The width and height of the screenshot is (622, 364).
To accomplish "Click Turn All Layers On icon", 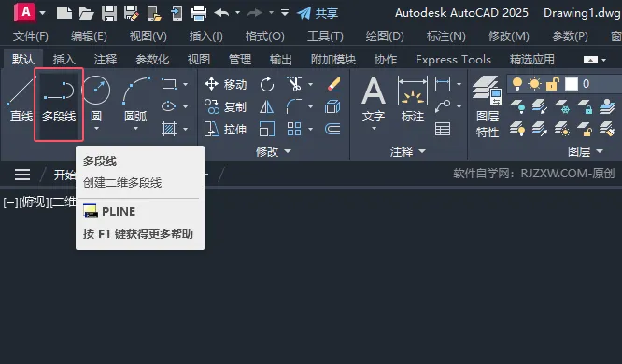I will (517, 129).
